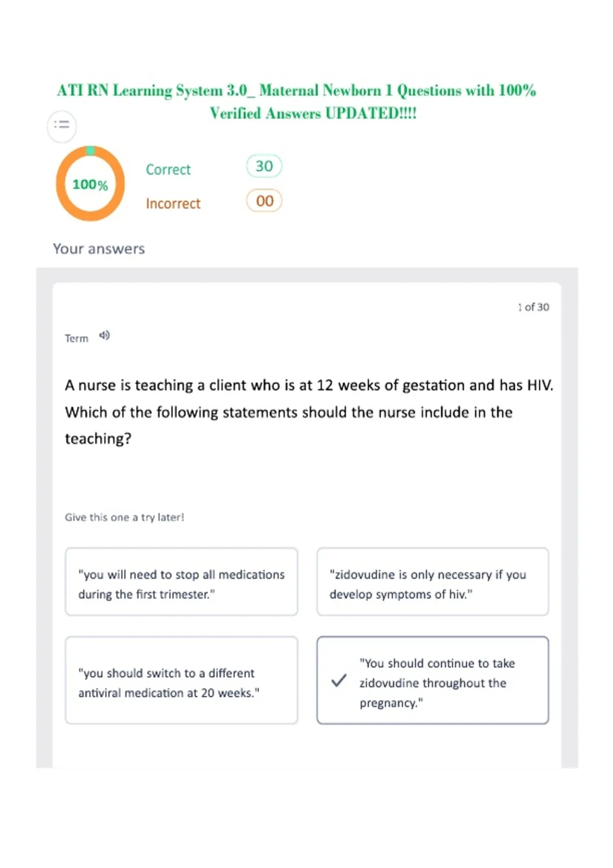Image resolution: width=613 pixels, height=868 pixels.
Task: Click the Term label
Action: [77, 338]
